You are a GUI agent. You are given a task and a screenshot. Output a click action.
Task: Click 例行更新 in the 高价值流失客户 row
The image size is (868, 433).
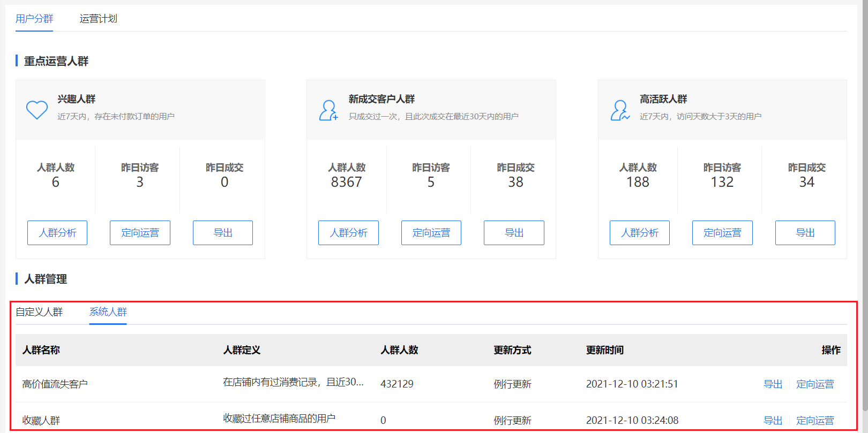[x=513, y=384]
